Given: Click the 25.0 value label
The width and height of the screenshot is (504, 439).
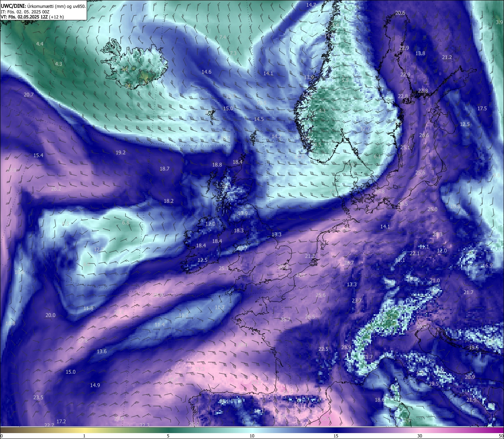Looking at the screenshot, I should [x=432, y=209].
